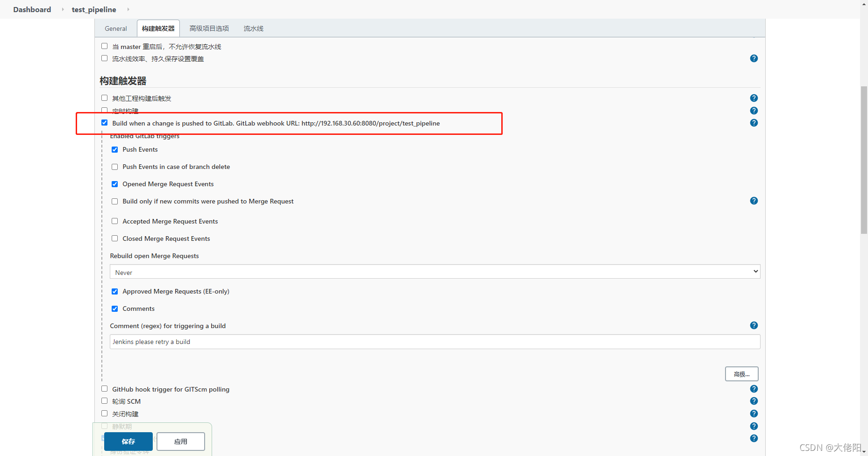Click breadcrumb arrow after test_pipeline
This screenshot has width=868, height=456.
[128, 9]
